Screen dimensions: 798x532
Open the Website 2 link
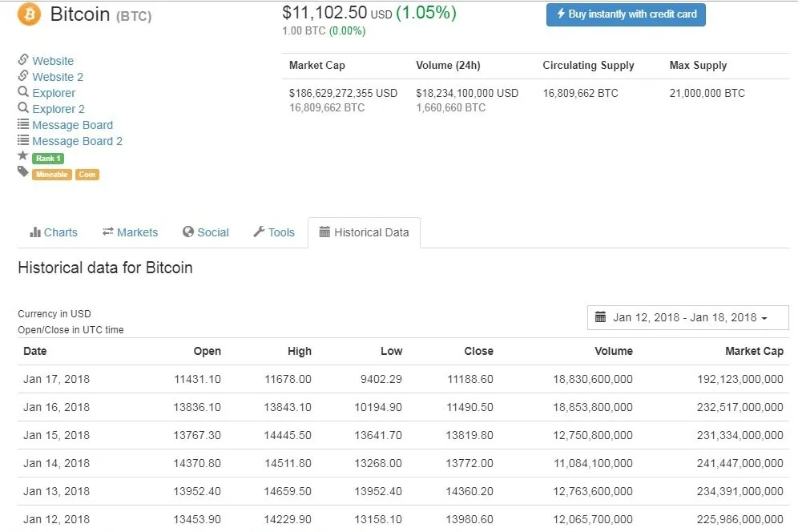point(58,77)
